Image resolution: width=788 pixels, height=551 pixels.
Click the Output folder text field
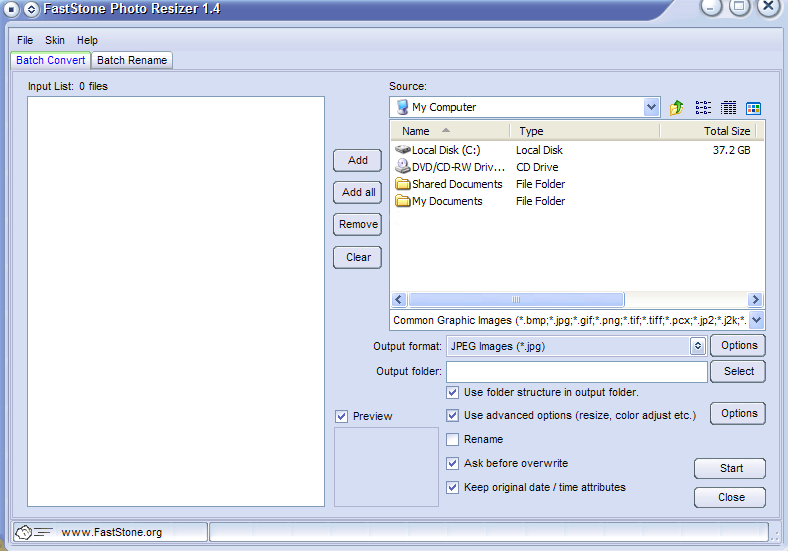tap(577, 372)
